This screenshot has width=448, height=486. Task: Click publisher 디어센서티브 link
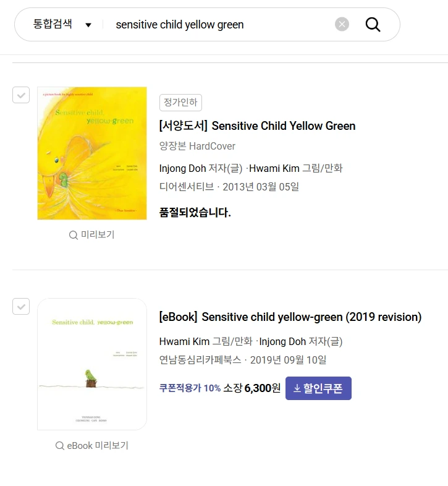tap(186, 187)
